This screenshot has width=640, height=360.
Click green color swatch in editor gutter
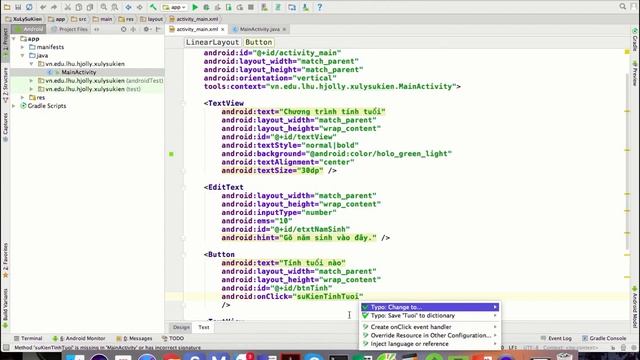pos(171,154)
